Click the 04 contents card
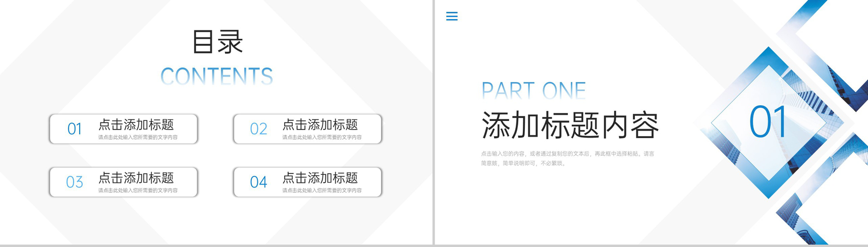 click(x=307, y=182)
